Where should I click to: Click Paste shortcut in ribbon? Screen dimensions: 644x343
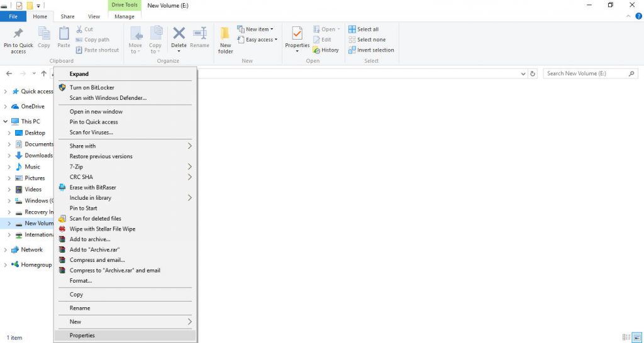[x=97, y=50]
